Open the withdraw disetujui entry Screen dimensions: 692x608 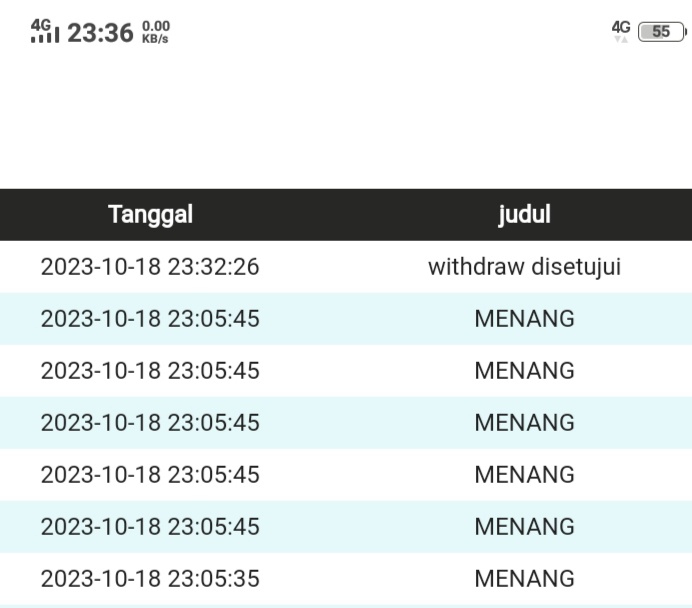point(524,267)
